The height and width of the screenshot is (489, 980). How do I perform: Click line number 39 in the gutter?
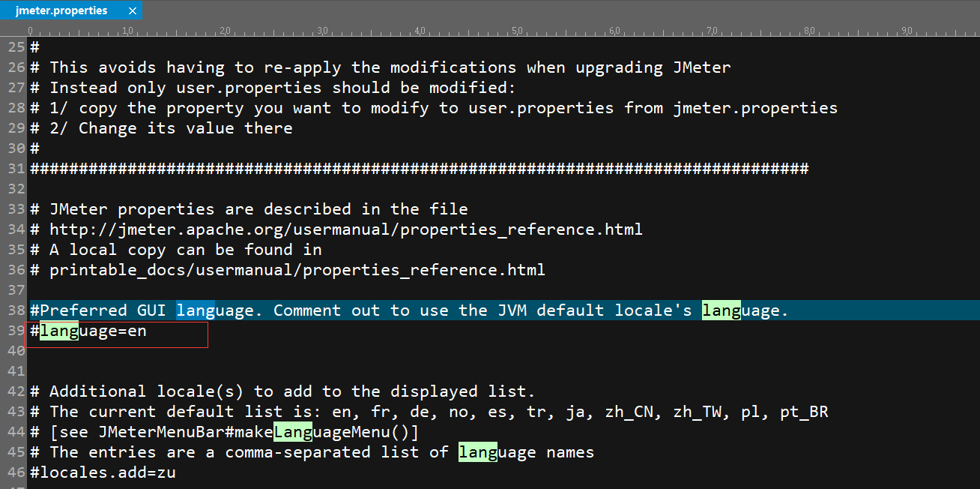pos(16,331)
